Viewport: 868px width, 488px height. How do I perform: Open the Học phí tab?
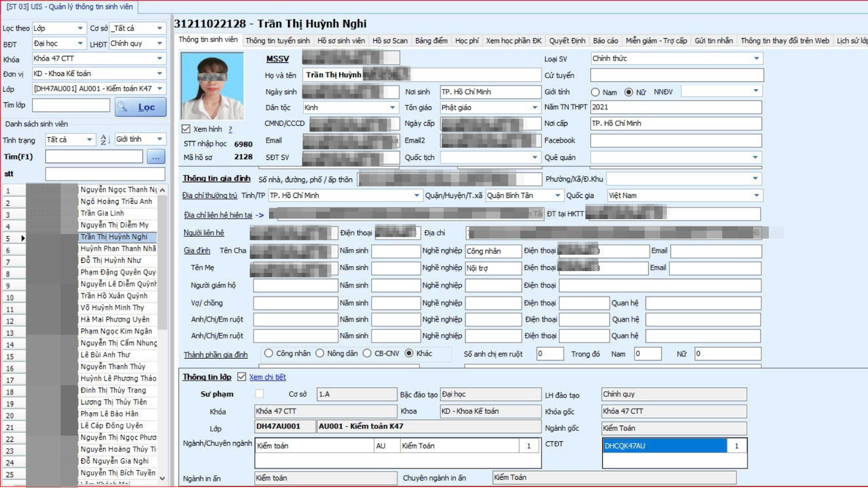pyautogui.click(x=467, y=41)
